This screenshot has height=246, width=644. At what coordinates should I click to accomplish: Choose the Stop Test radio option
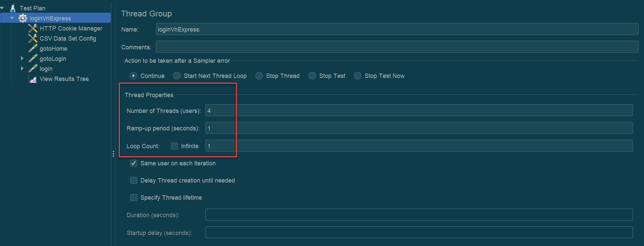pos(312,76)
